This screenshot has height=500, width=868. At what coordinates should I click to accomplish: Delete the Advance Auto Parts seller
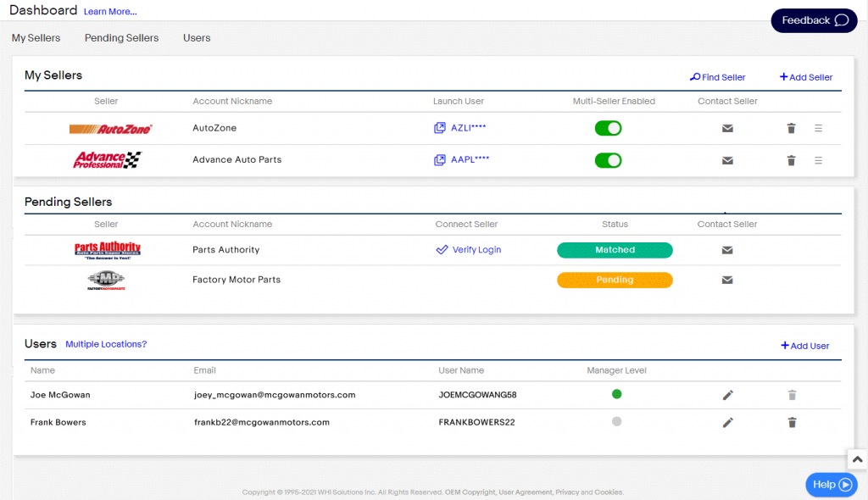791,159
